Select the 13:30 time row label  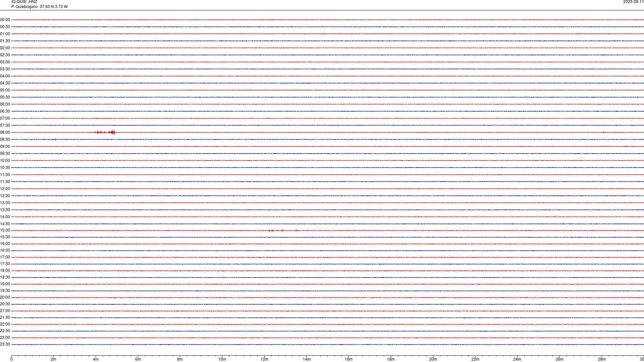(5, 210)
